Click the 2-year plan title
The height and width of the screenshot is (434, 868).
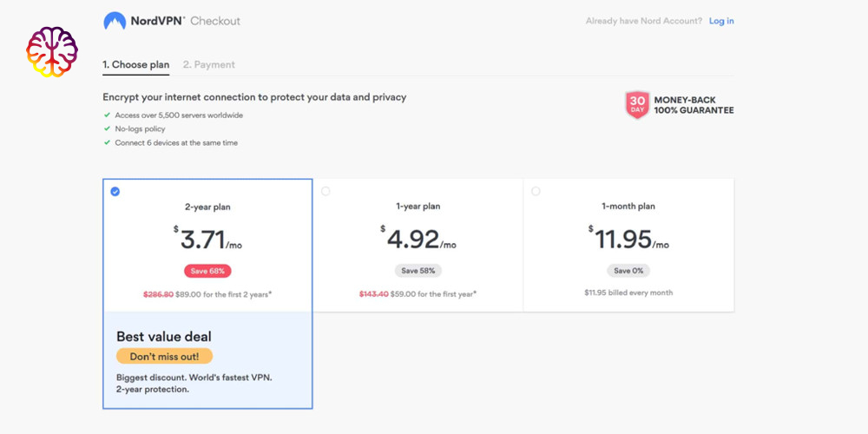207,207
